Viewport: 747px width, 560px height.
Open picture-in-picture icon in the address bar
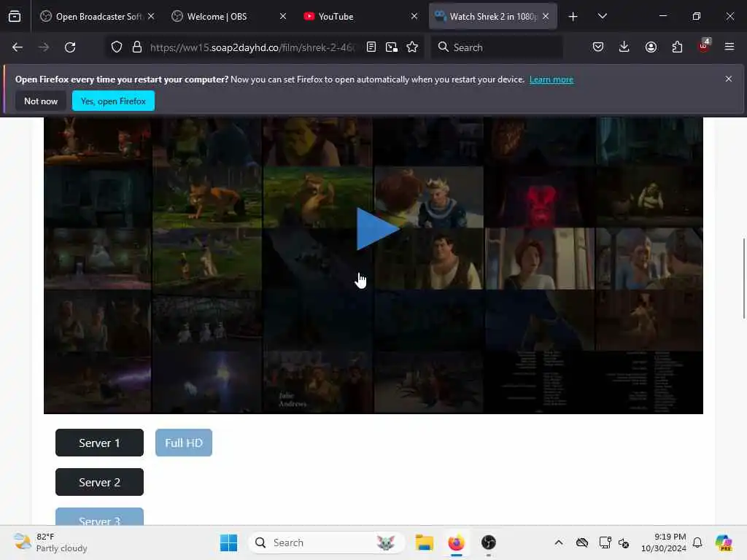[x=392, y=47]
